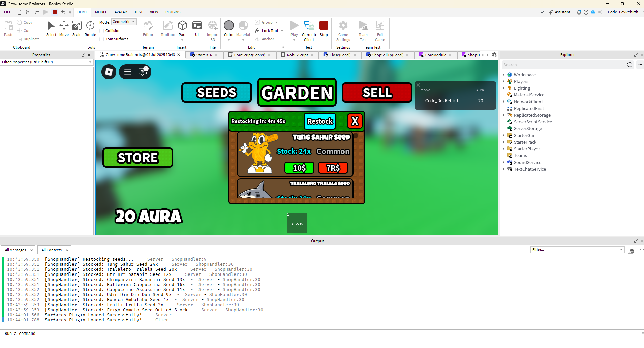Close the seed shop with red X

[355, 121]
